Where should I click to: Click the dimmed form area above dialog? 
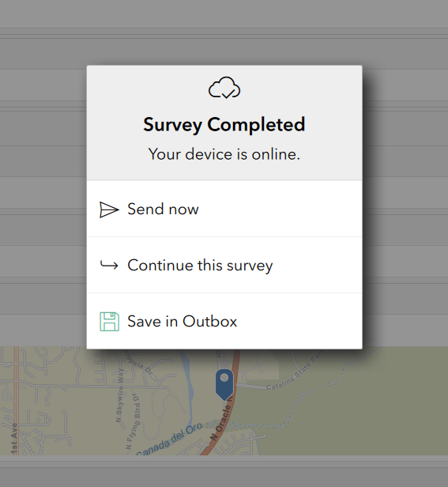(224, 32)
